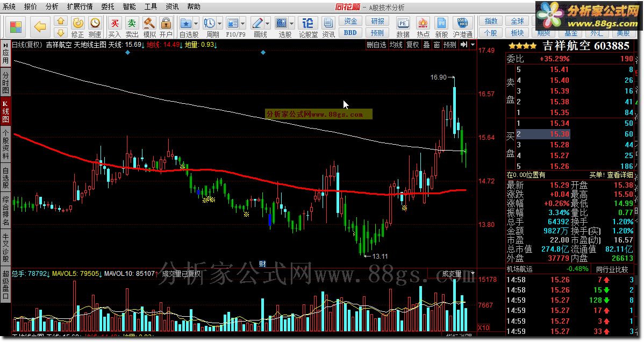Toggle 复权 price adjustment
Viewport: 644px width, 342px height.
[413, 45]
